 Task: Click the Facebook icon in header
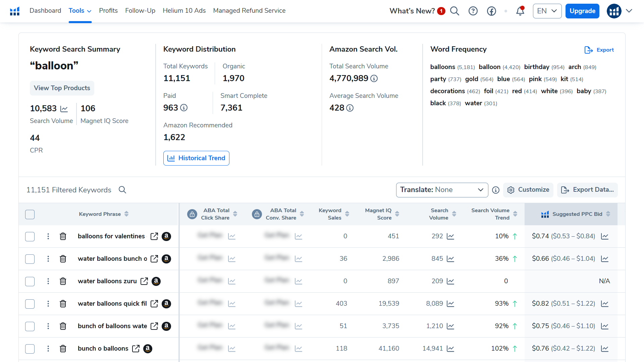[491, 11]
